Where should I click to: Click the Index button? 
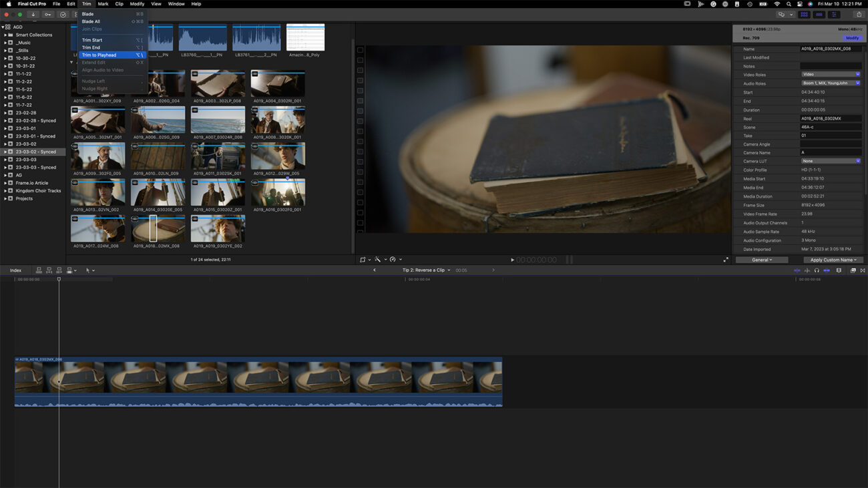[x=15, y=270]
